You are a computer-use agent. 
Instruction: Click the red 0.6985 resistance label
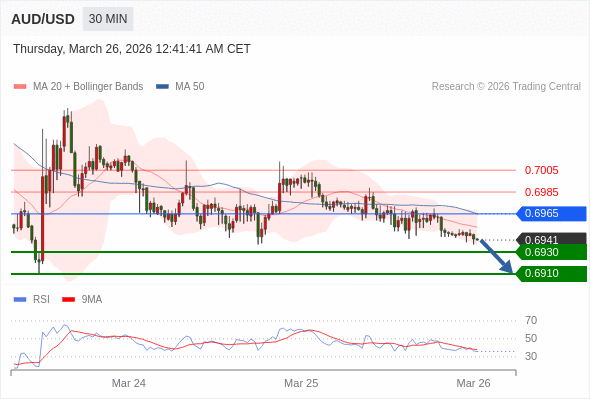[541, 192]
